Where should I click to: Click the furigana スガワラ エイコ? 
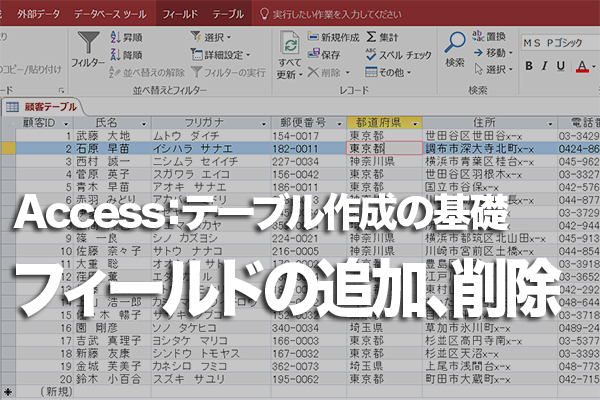pos(191,174)
